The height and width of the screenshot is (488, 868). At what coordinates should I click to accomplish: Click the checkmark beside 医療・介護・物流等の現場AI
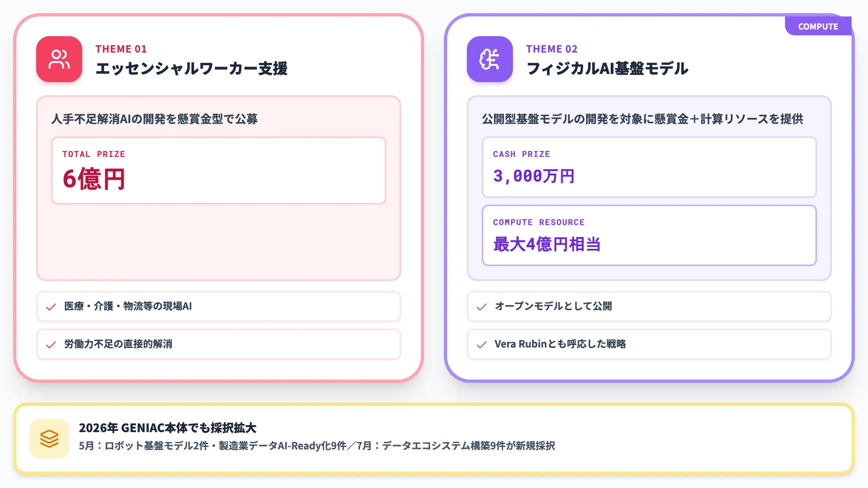(51, 307)
